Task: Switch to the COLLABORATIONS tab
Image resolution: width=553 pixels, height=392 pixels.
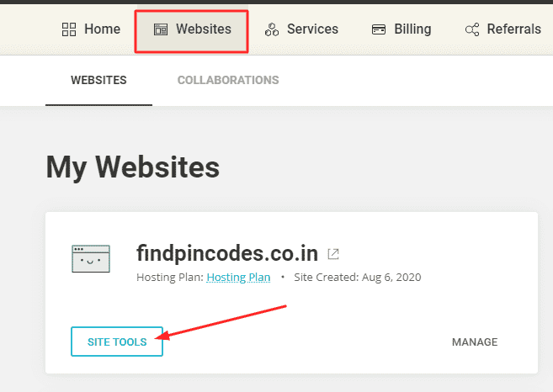Action: [228, 81]
